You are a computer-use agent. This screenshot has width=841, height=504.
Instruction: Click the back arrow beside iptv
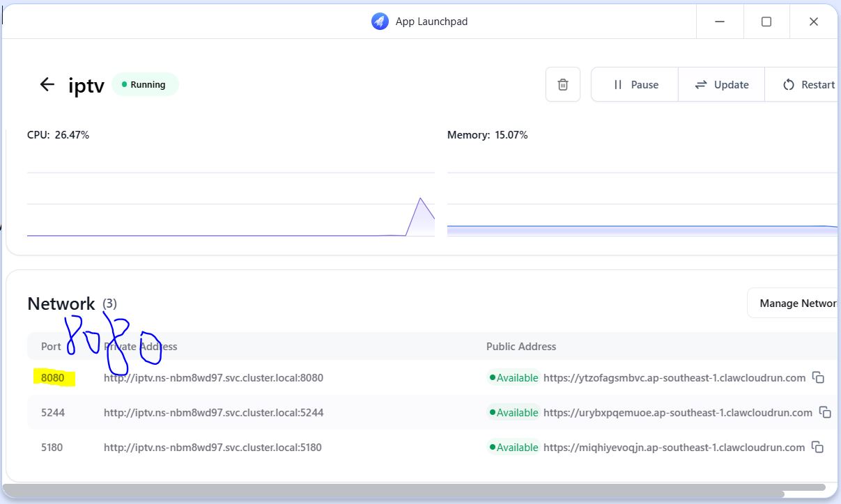coord(47,85)
